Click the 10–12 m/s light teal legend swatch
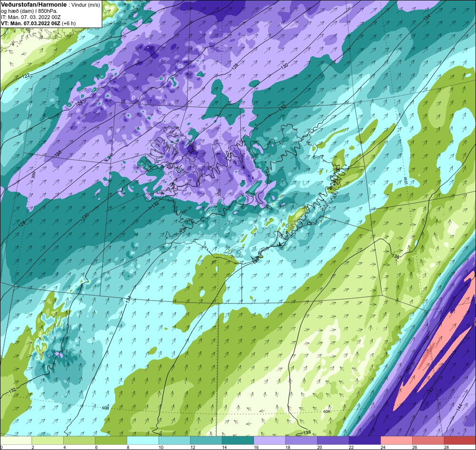Screen dimensions: 476x450 [x=175, y=440]
